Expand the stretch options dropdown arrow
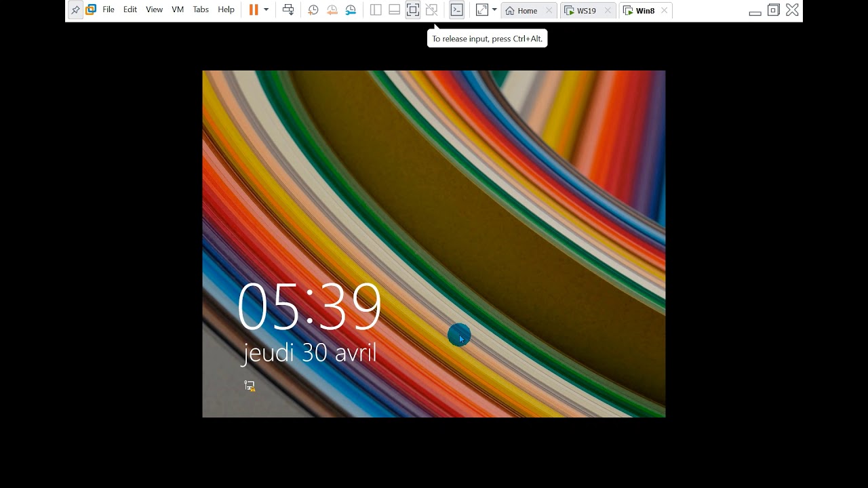Viewport: 868px width, 488px height. [494, 10]
